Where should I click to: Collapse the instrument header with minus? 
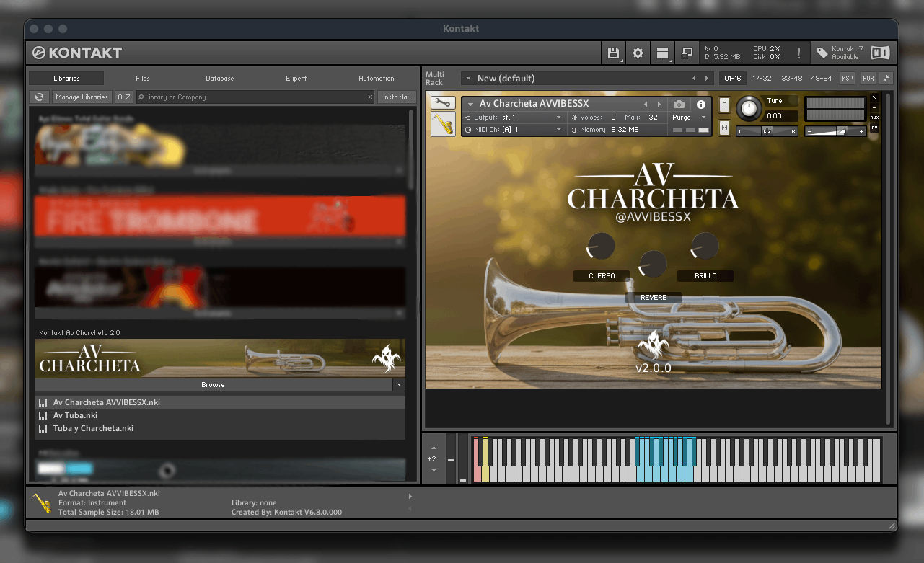(874, 107)
